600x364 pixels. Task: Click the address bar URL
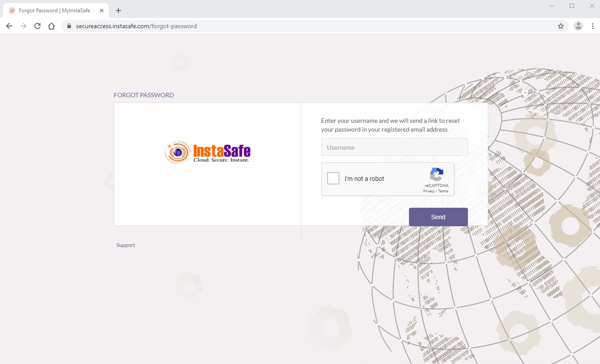(136, 26)
